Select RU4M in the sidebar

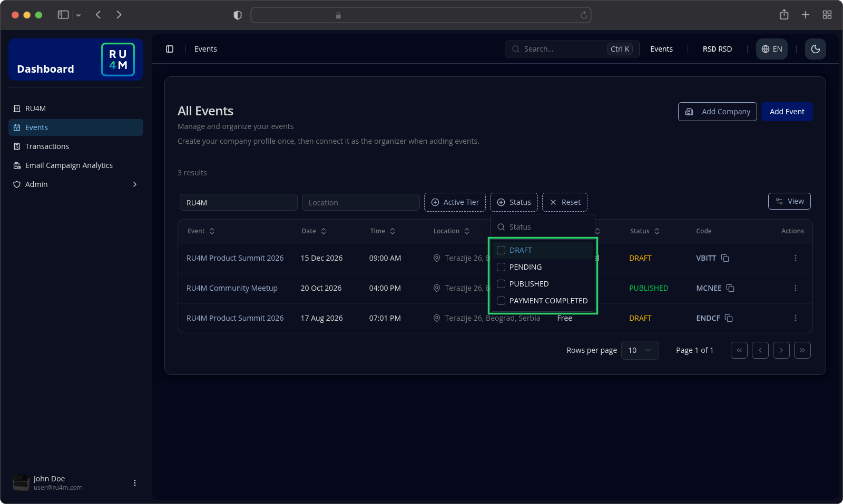click(76, 108)
